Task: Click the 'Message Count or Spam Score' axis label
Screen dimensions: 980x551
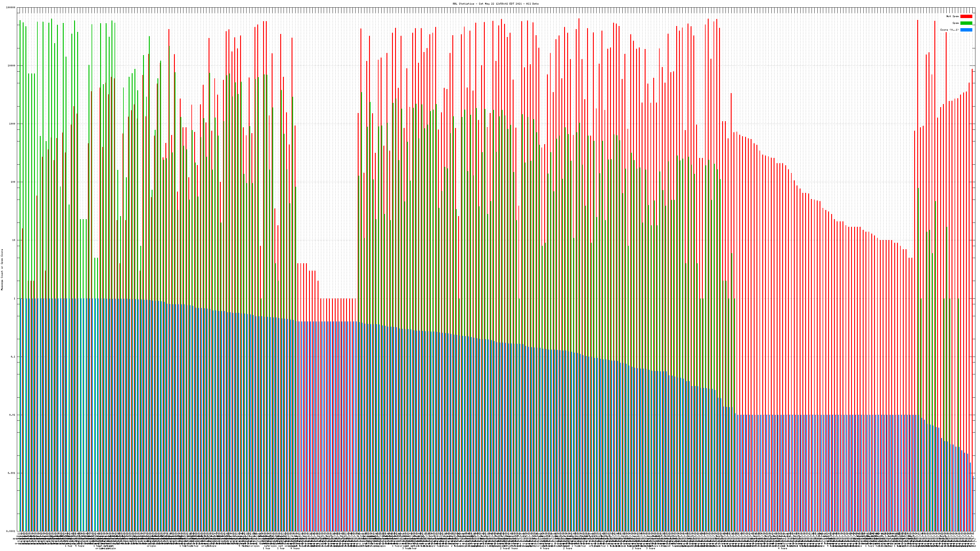Action: tap(2, 270)
